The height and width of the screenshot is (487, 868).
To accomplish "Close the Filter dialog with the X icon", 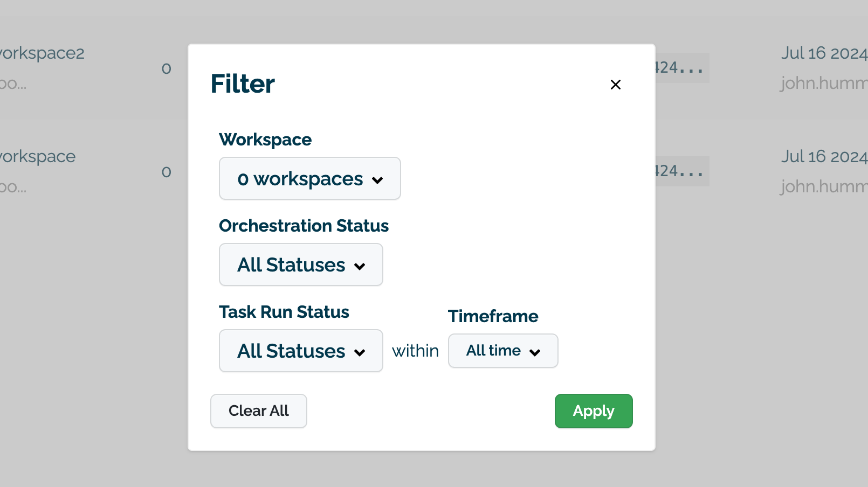I will tap(615, 85).
